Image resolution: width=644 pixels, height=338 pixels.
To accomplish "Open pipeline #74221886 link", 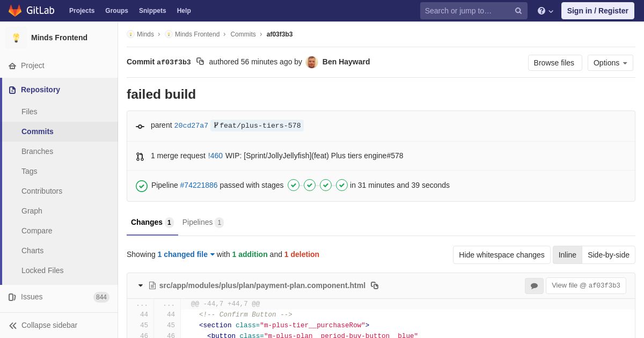I will (x=199, y=185).
